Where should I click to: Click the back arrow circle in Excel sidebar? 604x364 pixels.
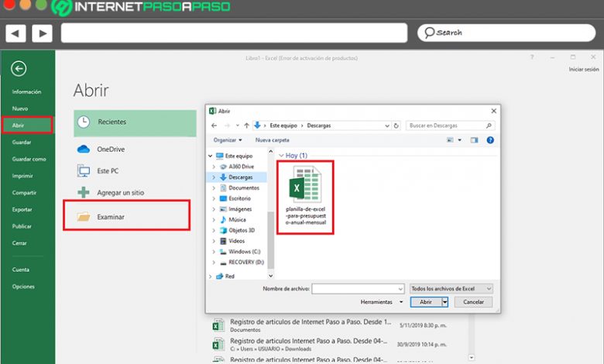(19, 69)
